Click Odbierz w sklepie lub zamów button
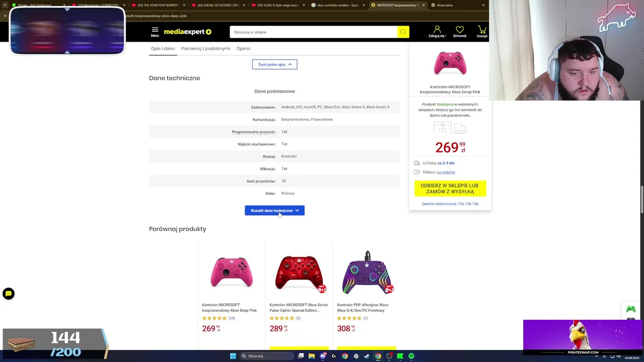Image resolution: width=644 pixels, height=362 pixels. 450,189
